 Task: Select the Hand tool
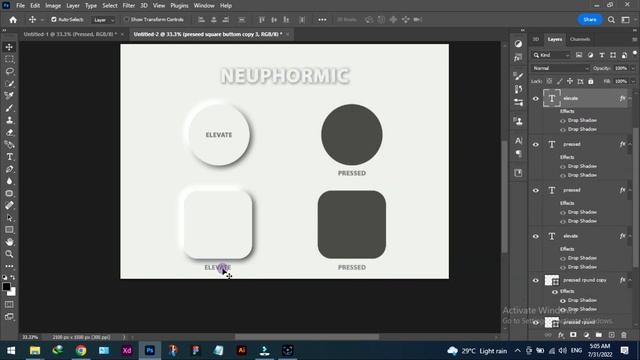[x=9, y=242]
